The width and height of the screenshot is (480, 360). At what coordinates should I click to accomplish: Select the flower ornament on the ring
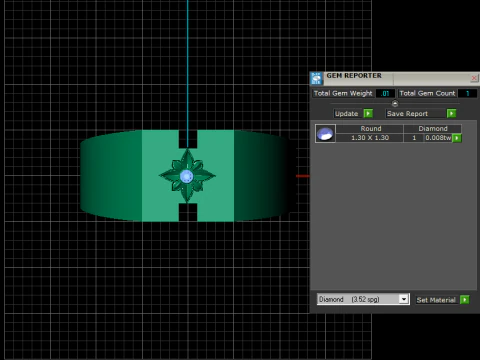click(187, 176)
